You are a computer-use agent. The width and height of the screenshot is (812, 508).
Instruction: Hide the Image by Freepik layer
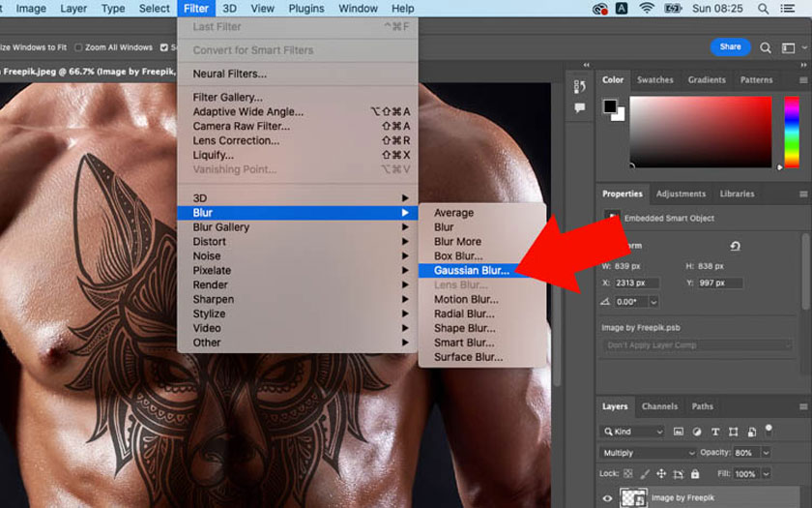point(607,499)
